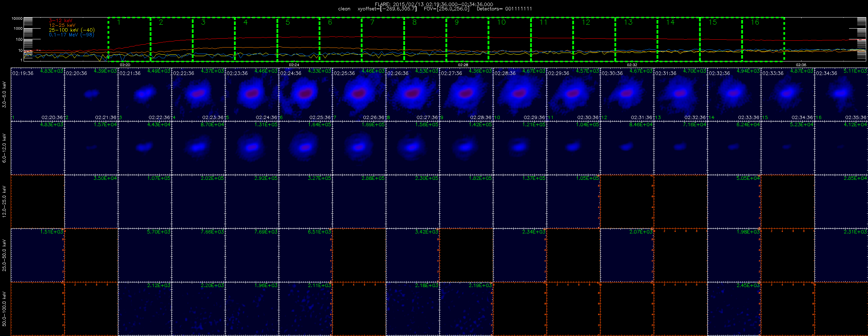Click the xyoffset=[-269.6,305.7] label
Image resolution: width=868 pixels, height=336 pixels.
tap(387, 9)
